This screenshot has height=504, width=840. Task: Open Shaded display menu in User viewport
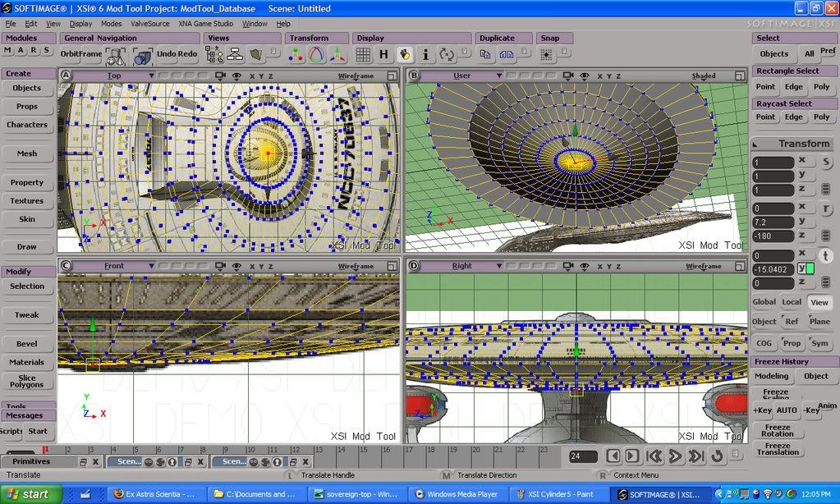704,76
